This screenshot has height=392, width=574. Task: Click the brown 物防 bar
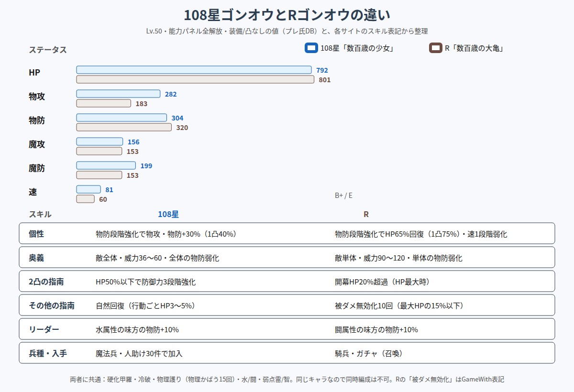pos(124,127)
